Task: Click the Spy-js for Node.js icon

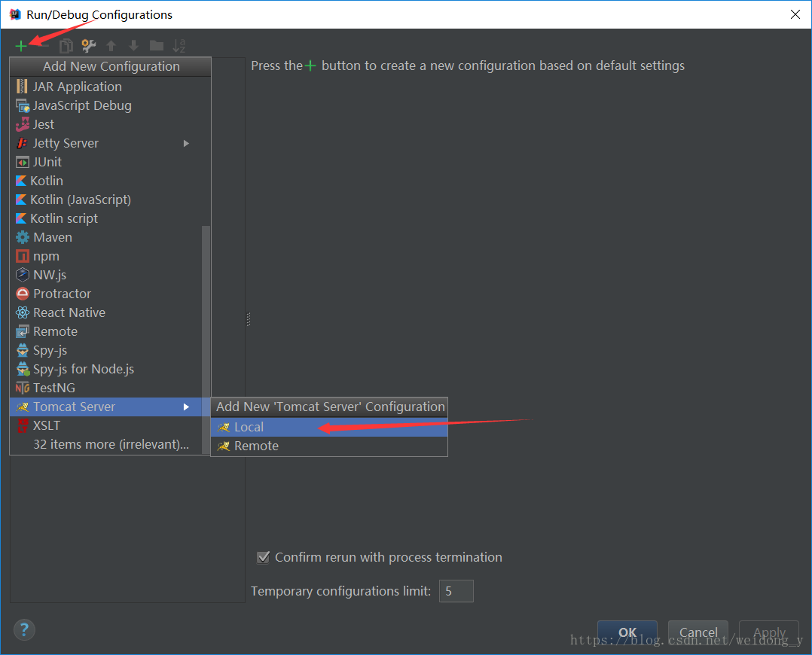Action: point(23,369)
